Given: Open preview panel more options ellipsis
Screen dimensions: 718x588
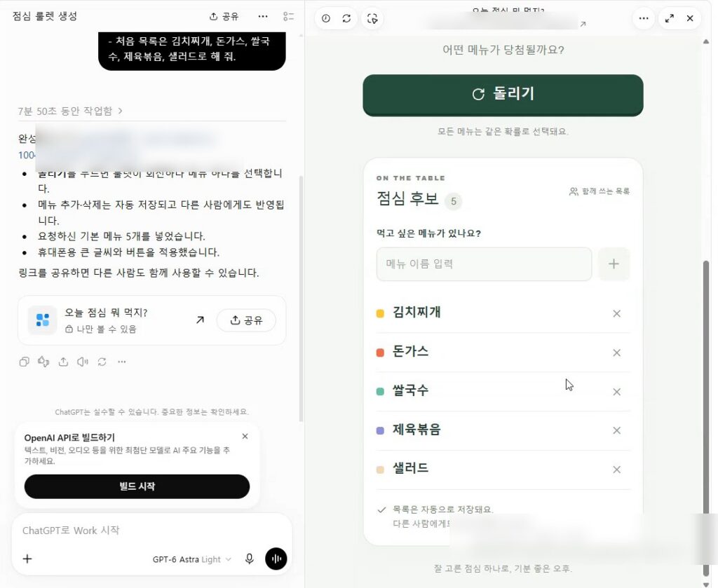Looking at the screenshot, I should (x=644, y=18).
